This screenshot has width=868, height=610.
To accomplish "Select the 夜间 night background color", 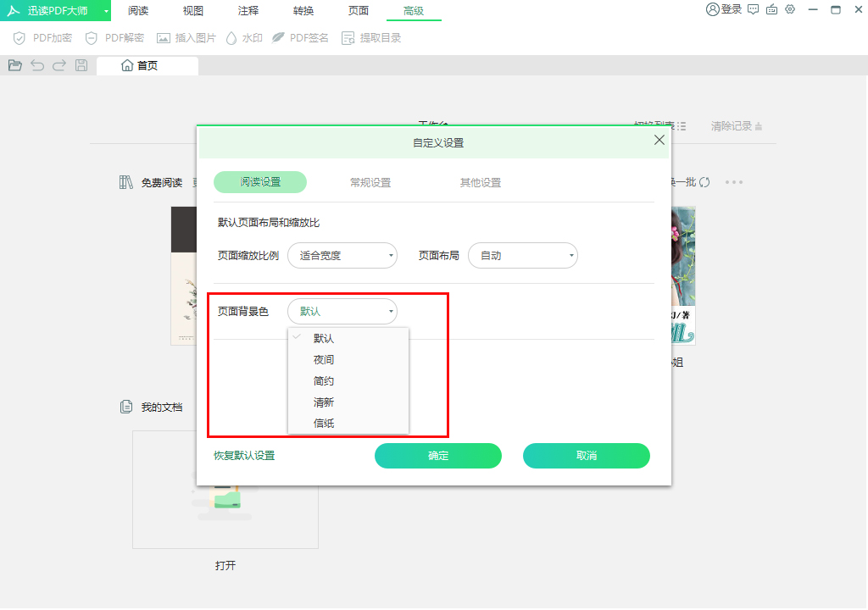I will (x=323, y=359).
